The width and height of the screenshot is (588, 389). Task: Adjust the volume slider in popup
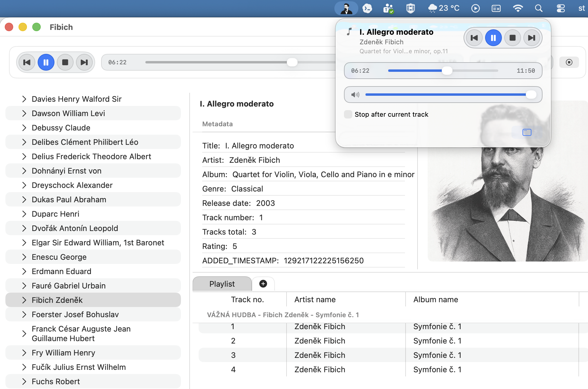(451, 95)
